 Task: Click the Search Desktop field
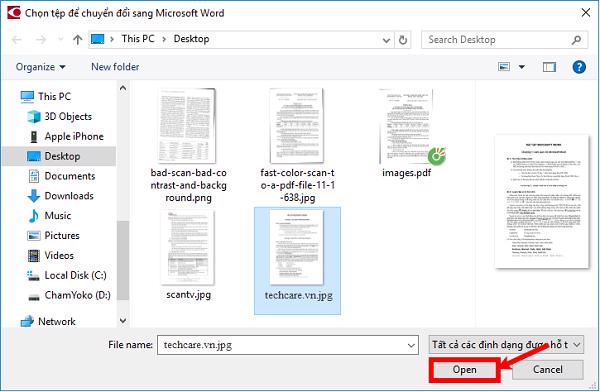504,40
